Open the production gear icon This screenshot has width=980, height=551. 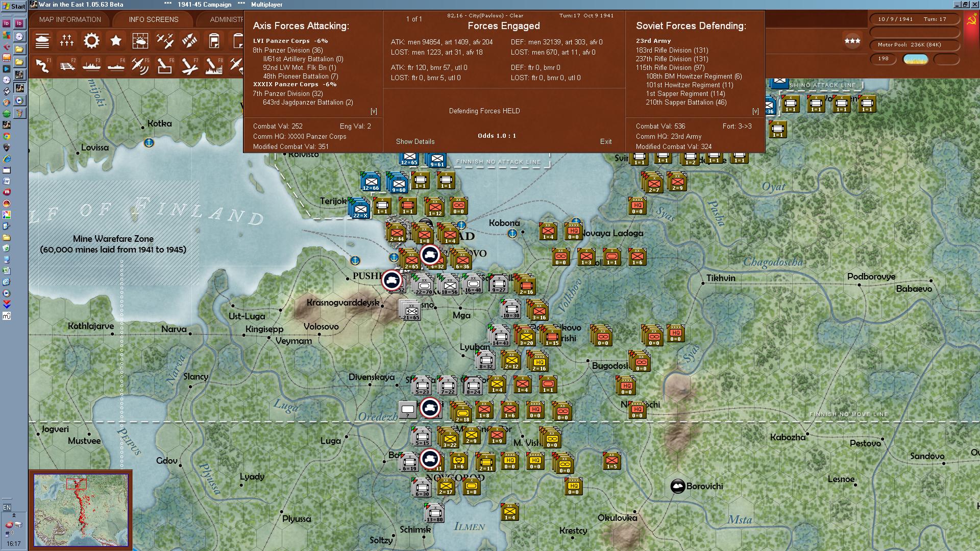pyautogui.click(x=91, y=40)
